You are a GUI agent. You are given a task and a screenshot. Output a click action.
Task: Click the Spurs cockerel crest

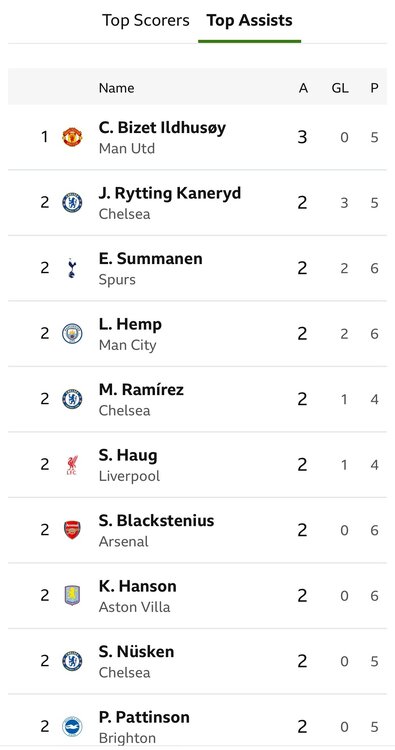click(x=72, y=268)
